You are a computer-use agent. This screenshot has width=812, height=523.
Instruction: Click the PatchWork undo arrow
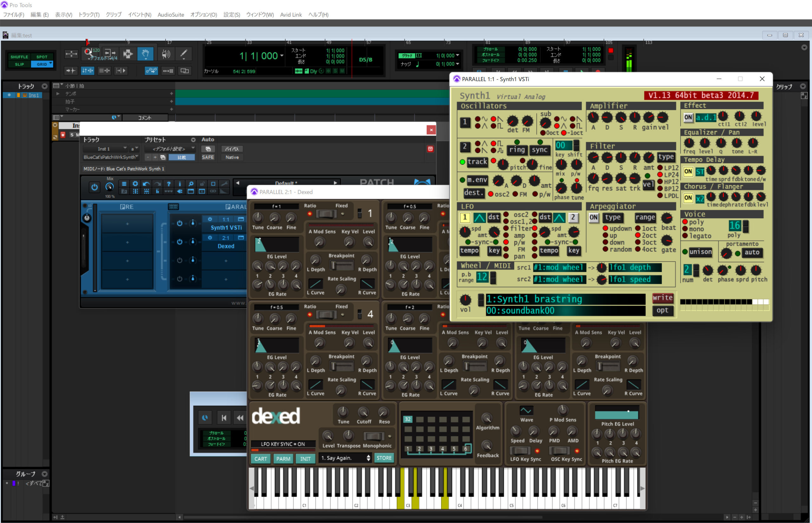[x=146, y=184]
